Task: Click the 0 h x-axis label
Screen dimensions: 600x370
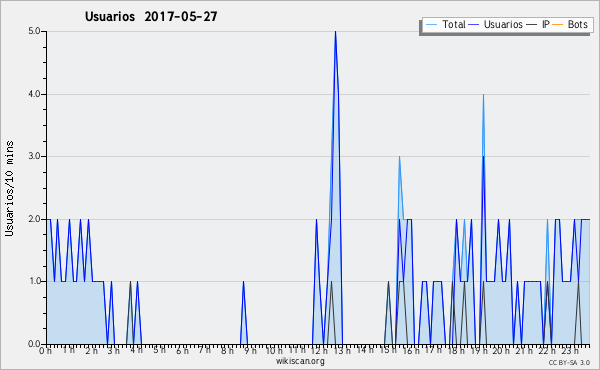Action: point(45,350)
